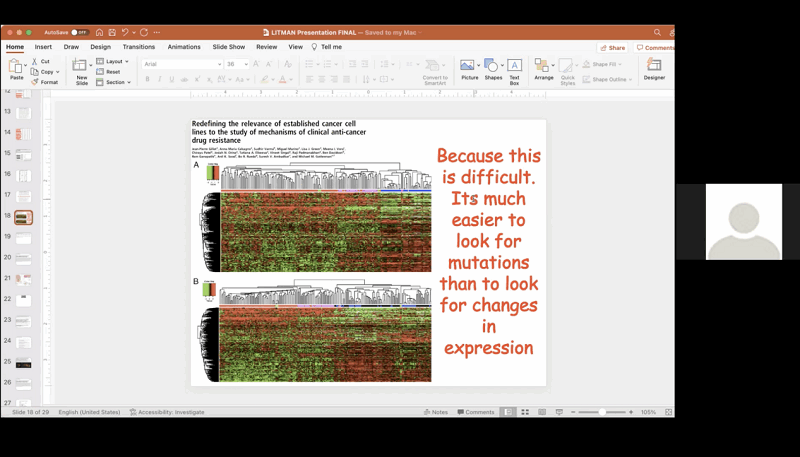Toggle Notes pane in status bar
The width and height of the screenshot is (800, 457).
point(436,412)
